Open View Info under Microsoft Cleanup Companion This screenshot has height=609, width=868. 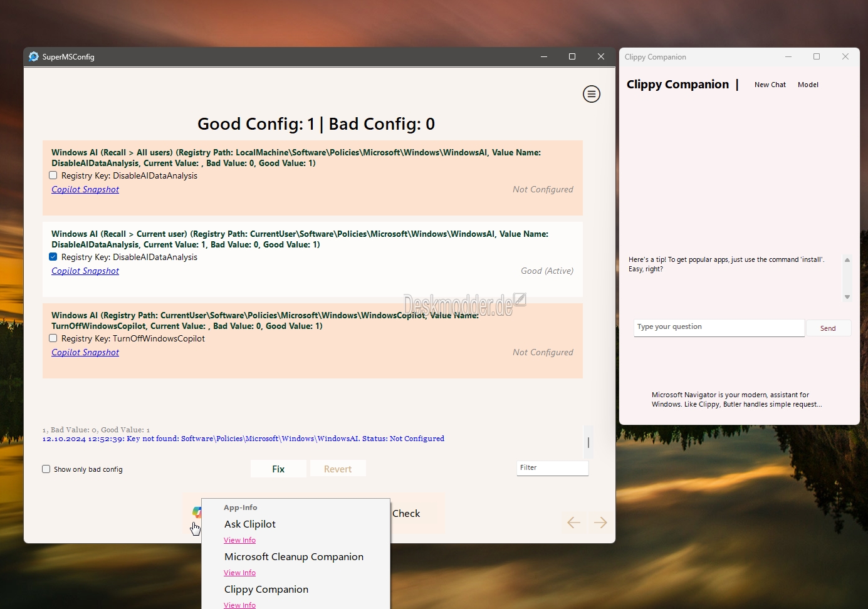point(239,573)
